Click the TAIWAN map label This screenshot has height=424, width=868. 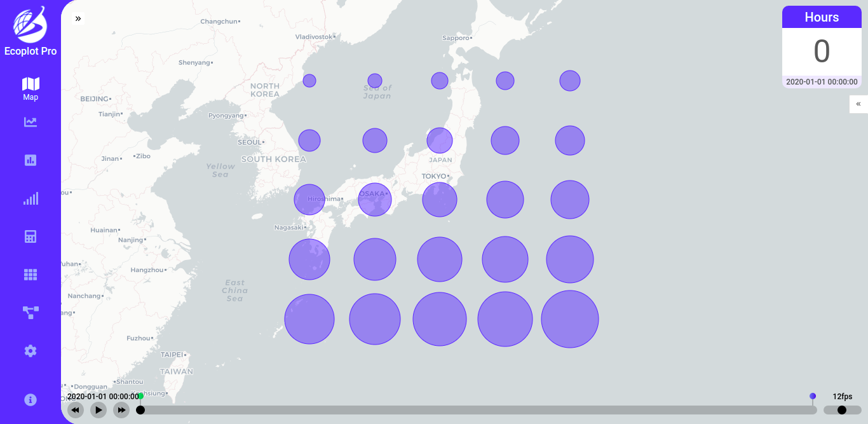click(176, 371)
